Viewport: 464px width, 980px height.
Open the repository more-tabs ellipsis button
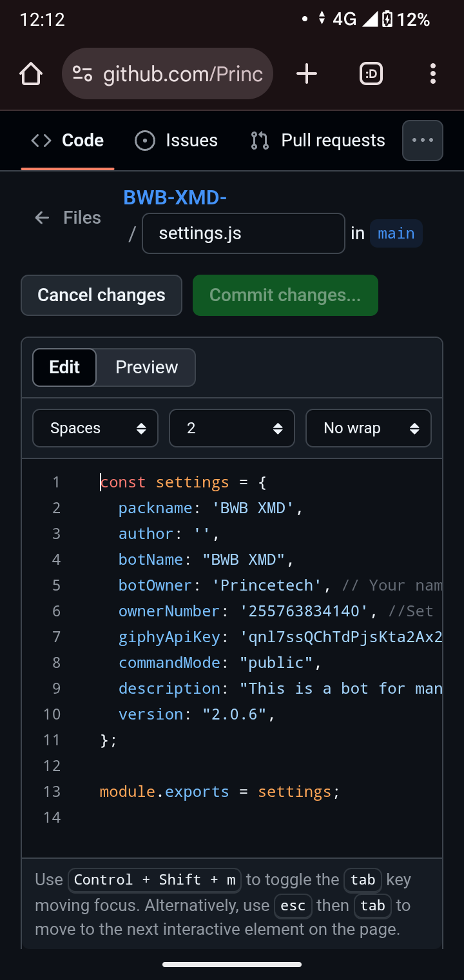[x=423, y=141]
